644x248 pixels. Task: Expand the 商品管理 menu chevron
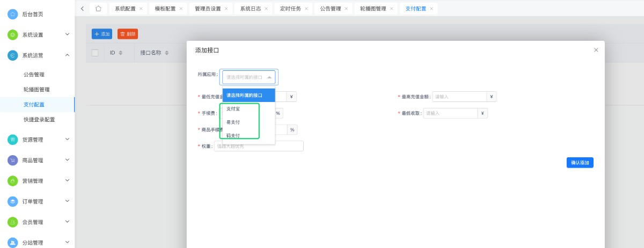pos(67,159)
